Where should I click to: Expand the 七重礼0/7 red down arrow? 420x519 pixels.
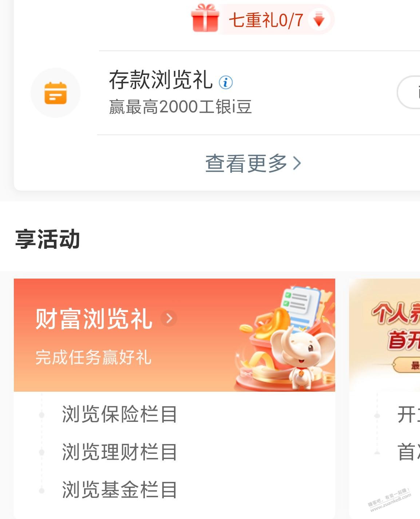tap(319, 19)
